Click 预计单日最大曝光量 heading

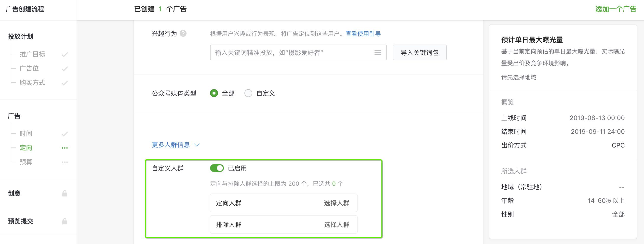coord(532,40)
